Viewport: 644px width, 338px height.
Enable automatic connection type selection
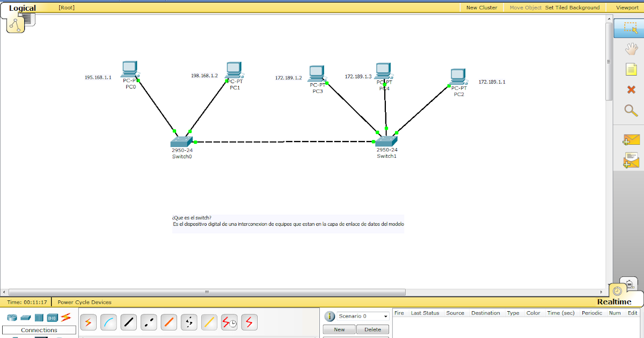88,322
